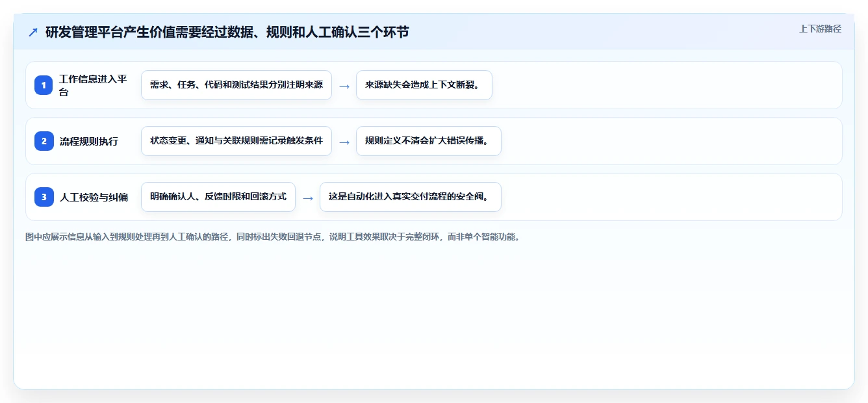Select the step 3 number badge

pyautogui.click(x=44, y=197)
